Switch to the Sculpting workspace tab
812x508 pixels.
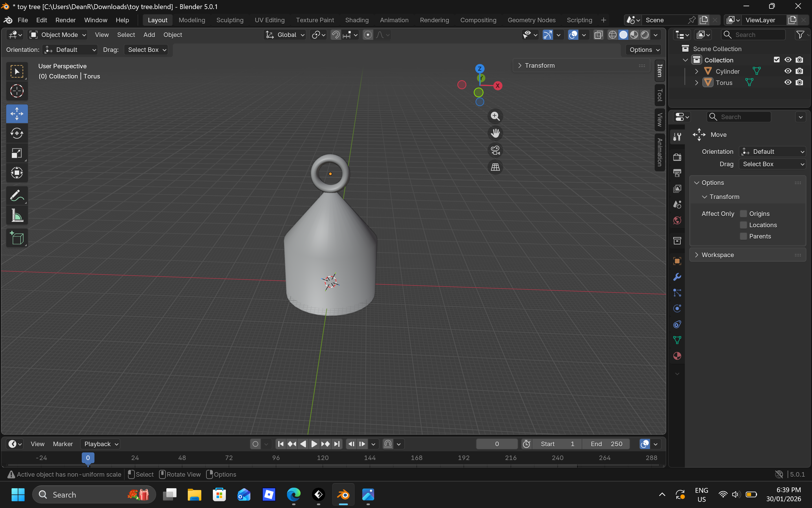[230, 20]
